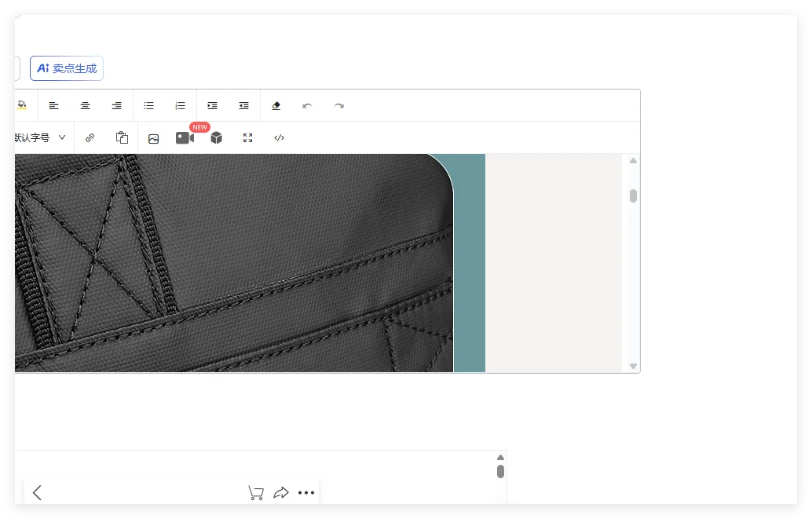
Task: Insert a hyperlink
Action: [x=90, y=137]
